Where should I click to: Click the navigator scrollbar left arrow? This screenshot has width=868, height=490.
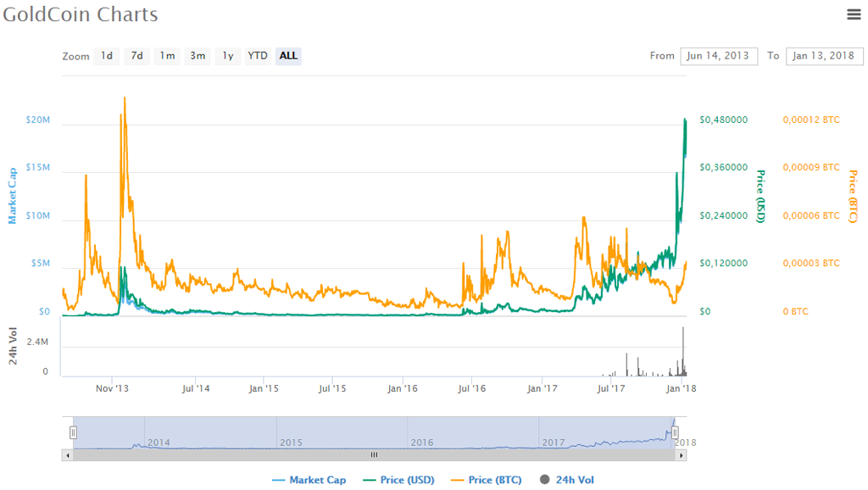pos(68,456)
